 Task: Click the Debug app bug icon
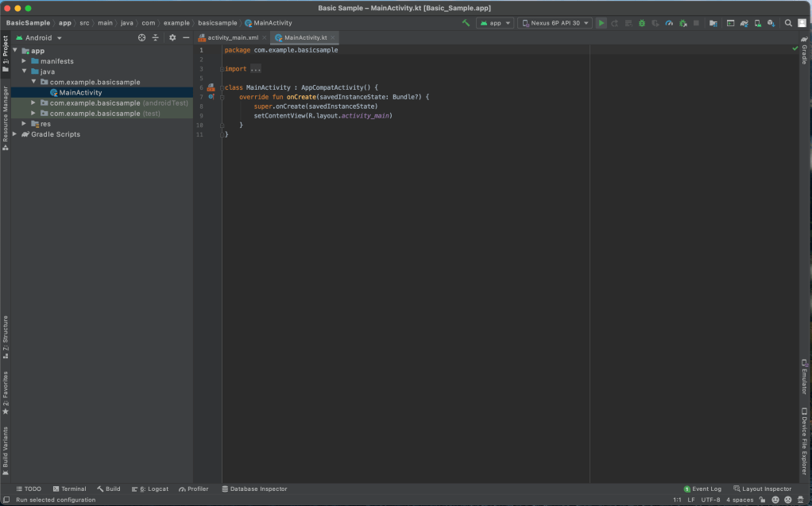click(641, 23)
